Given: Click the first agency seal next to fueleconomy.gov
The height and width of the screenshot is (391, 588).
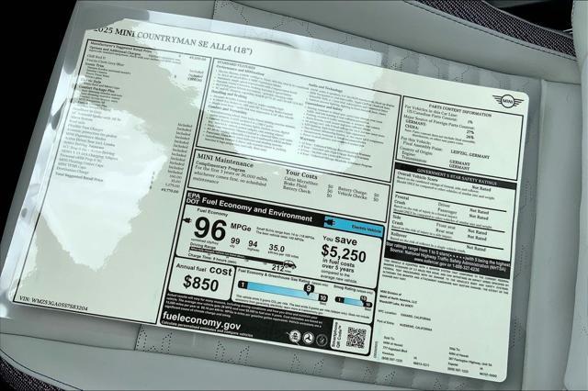Looking at the screenshot, I should click(294, 336).
